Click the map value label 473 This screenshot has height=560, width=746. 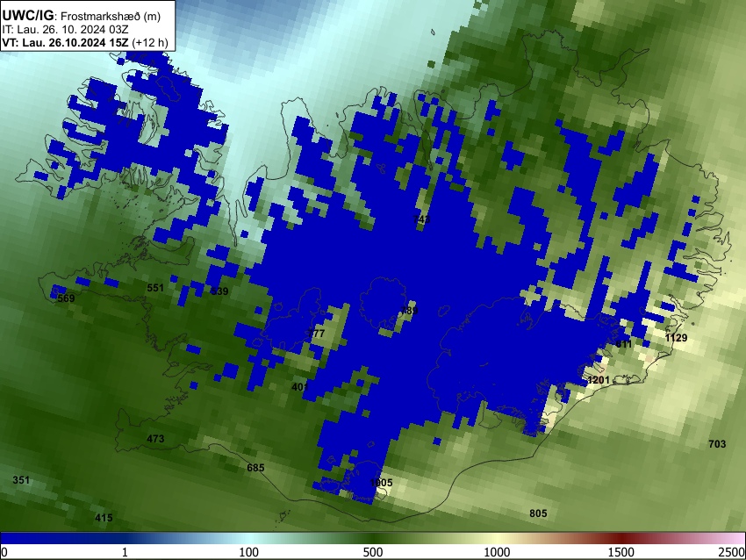pyautogui.click(x=155, y=438)
